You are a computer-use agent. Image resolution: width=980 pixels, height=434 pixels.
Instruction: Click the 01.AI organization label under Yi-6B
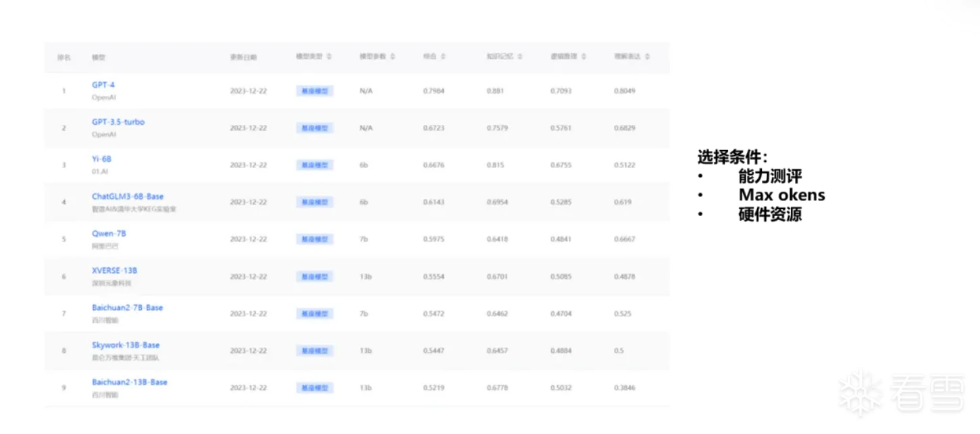click(x=100, y=171)
